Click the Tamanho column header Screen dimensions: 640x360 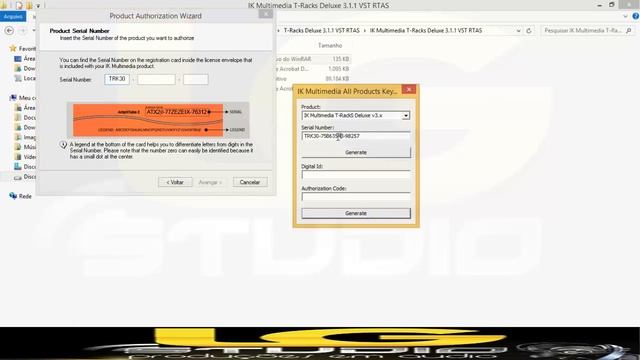330,46
